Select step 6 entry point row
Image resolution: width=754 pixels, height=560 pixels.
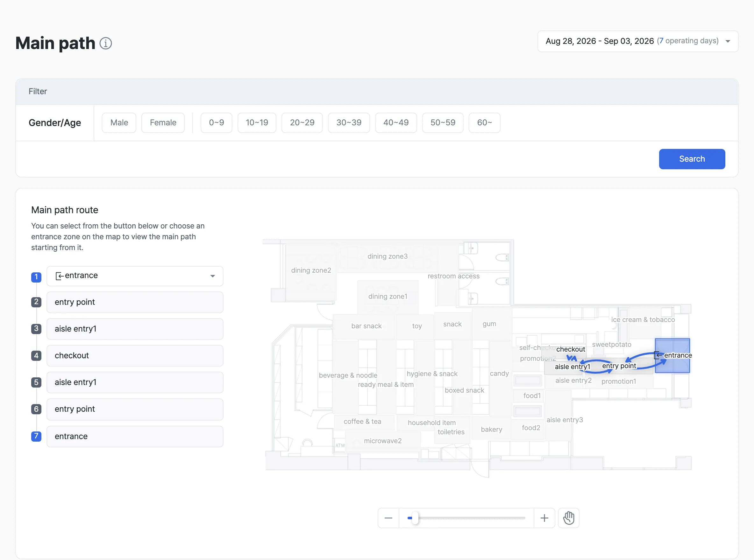click(135, 409)
